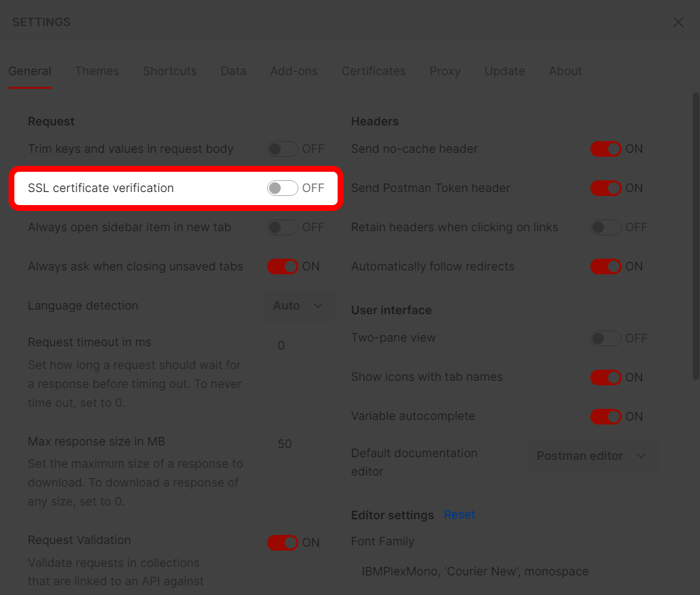The width and height of the screenshot is (700, 595).
Task: Click the Max response size input field
Action: pos(302,444)
